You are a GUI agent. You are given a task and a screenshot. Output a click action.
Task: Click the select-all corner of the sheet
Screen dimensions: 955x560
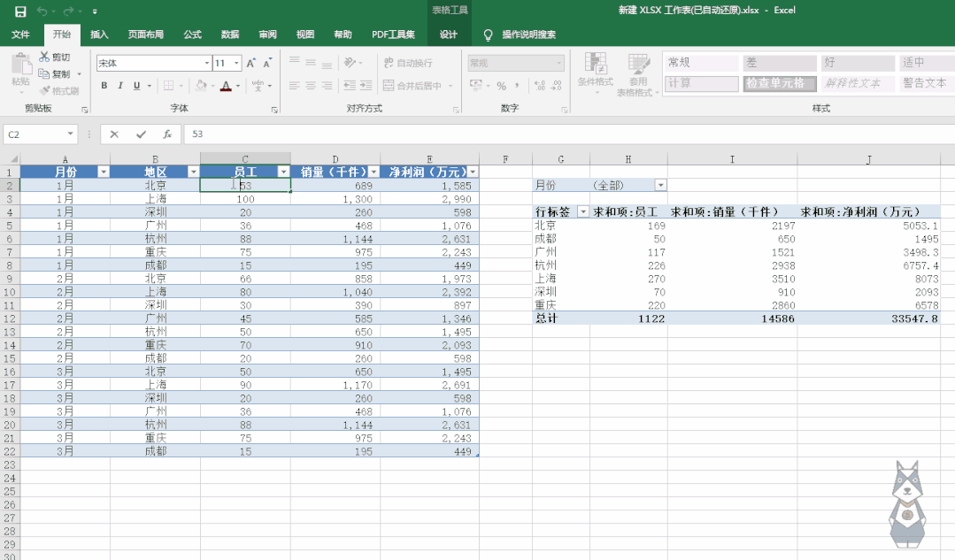(11, 159)
